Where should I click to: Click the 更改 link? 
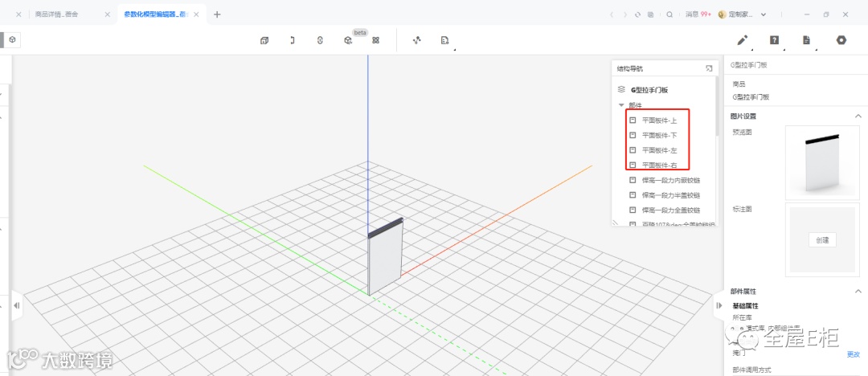click(853, 354)
